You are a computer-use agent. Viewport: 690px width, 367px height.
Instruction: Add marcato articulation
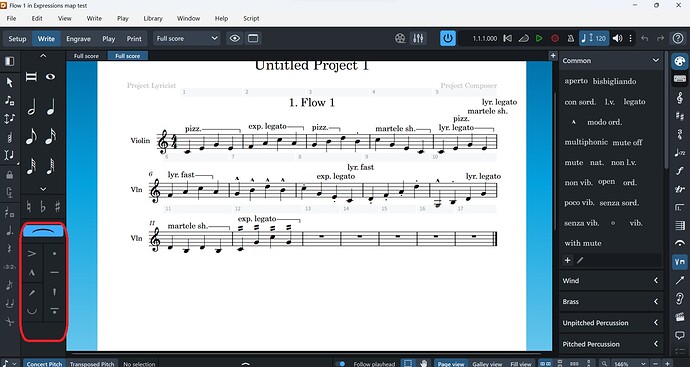coord(32,273)
